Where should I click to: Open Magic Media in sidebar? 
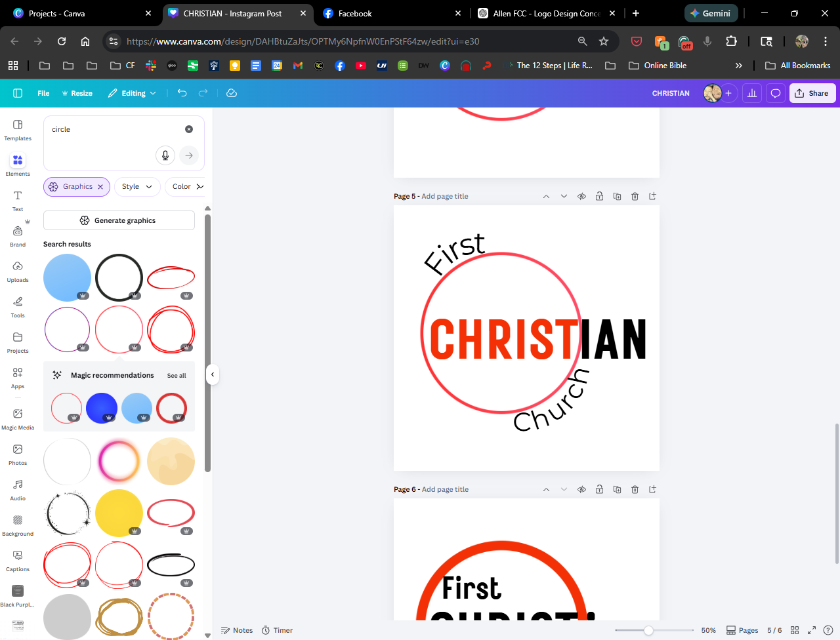click(x=18, y=419)
